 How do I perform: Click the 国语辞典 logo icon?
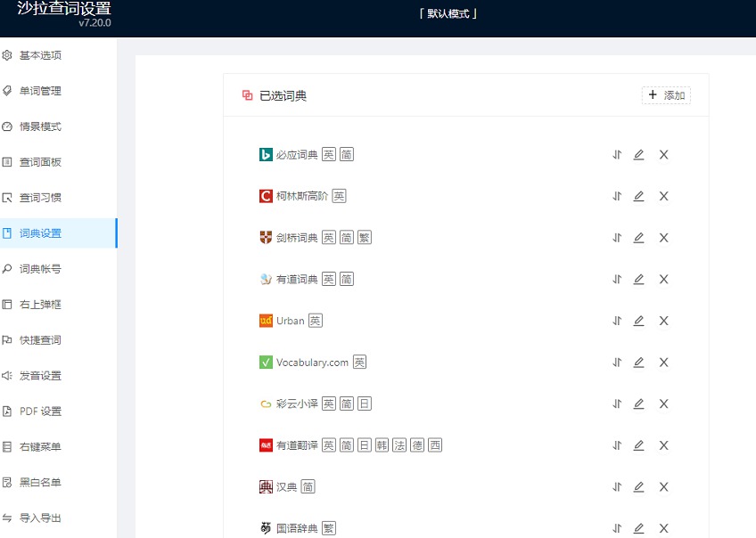pyautogui.click(x=266, y=528)
